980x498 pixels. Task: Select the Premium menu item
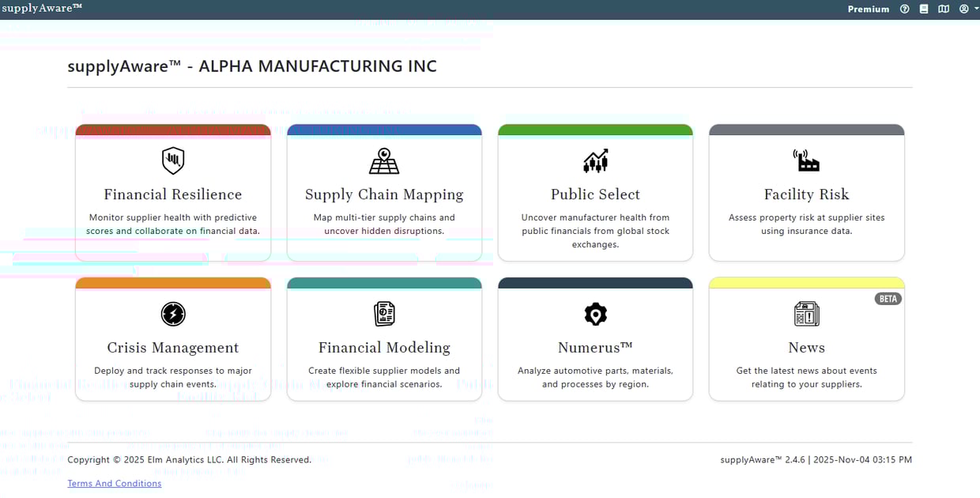click(x=868, y=9)
